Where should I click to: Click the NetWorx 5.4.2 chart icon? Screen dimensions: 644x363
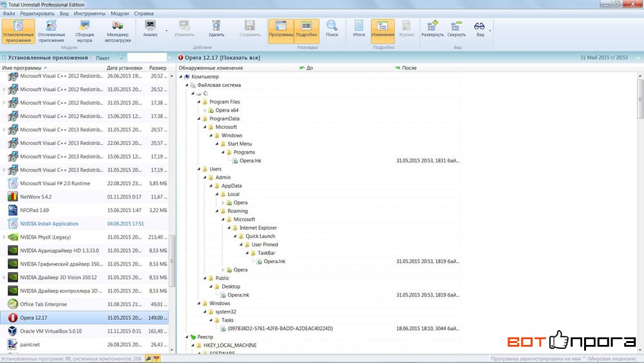[13, 197]
